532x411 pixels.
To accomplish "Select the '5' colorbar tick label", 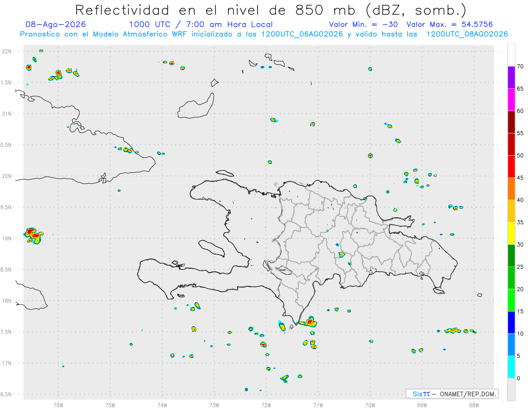I will coord(518,356).
